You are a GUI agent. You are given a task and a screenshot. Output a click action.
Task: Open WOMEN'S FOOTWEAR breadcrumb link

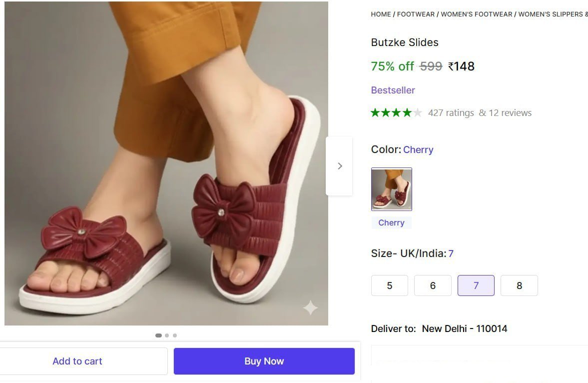[477, 14]
